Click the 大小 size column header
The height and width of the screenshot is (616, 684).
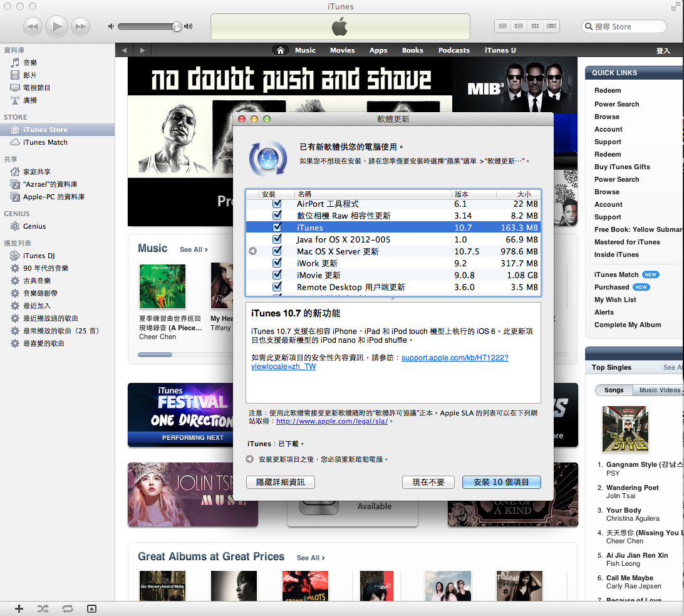click(518, 194)
